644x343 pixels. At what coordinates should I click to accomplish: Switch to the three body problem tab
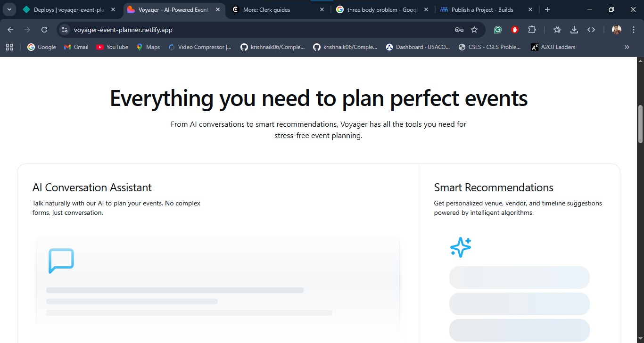coord(382,9)
